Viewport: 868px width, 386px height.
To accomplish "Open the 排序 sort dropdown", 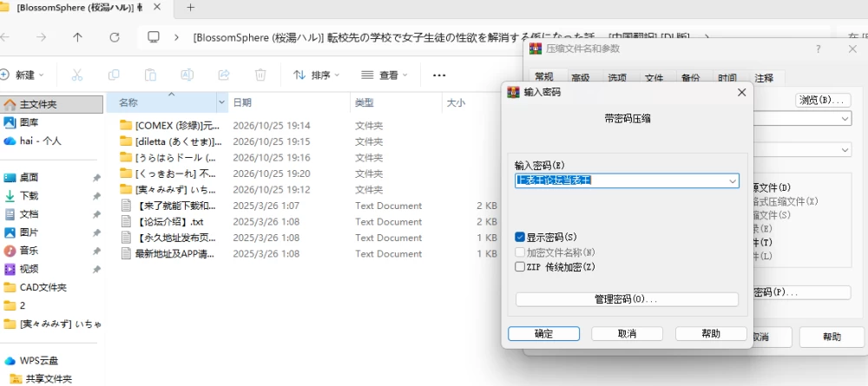I will tap(317, 75).
